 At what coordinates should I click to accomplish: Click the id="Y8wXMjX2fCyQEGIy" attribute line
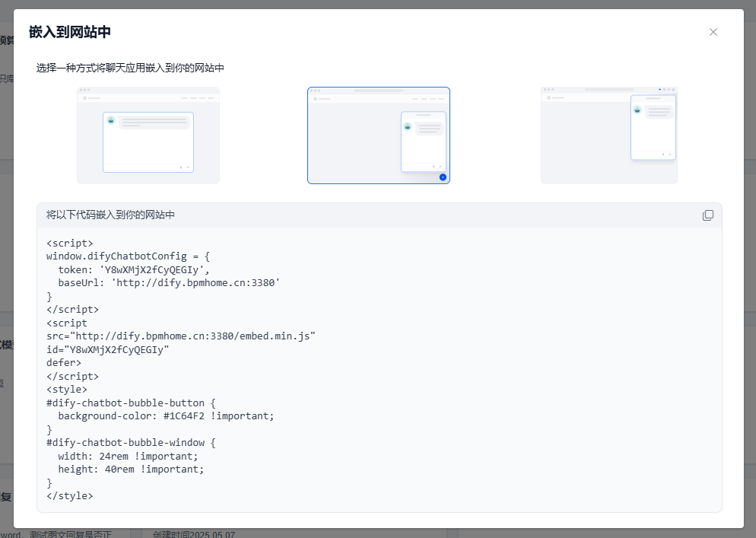[107, 349]
